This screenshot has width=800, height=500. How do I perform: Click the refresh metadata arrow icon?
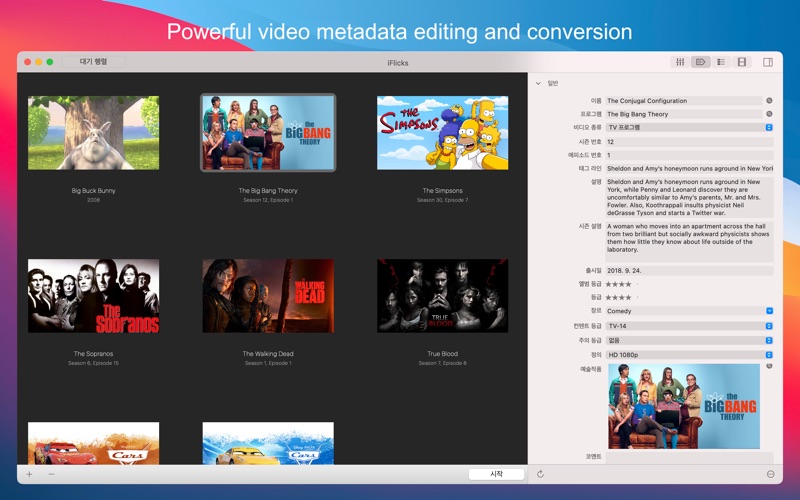point(540,474)
